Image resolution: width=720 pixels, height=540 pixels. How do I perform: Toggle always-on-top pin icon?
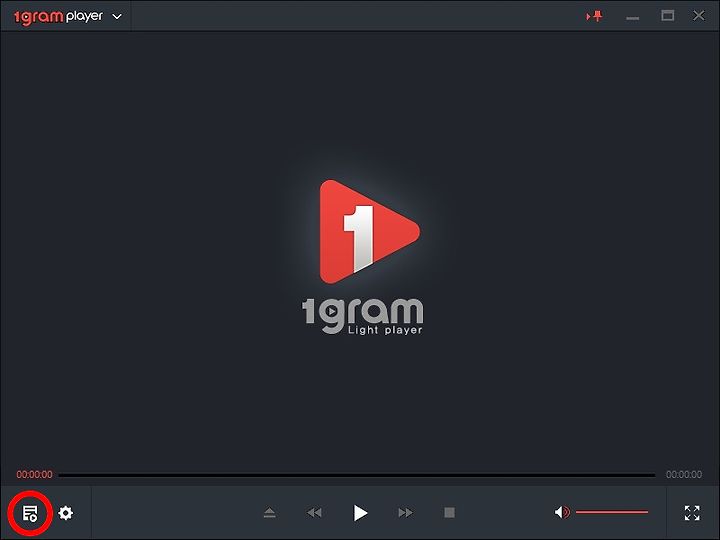[594, 17]
